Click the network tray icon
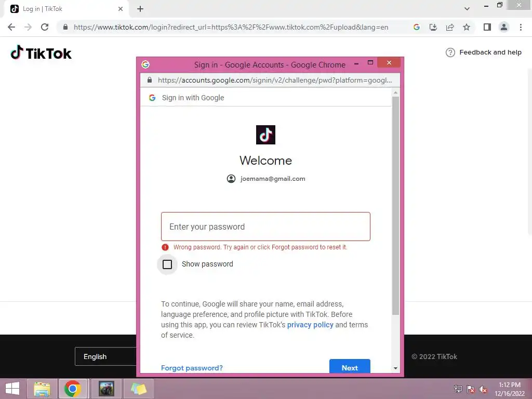Image resolution: width=532 pixels, height=399 pixels. [x=458, y=389]
